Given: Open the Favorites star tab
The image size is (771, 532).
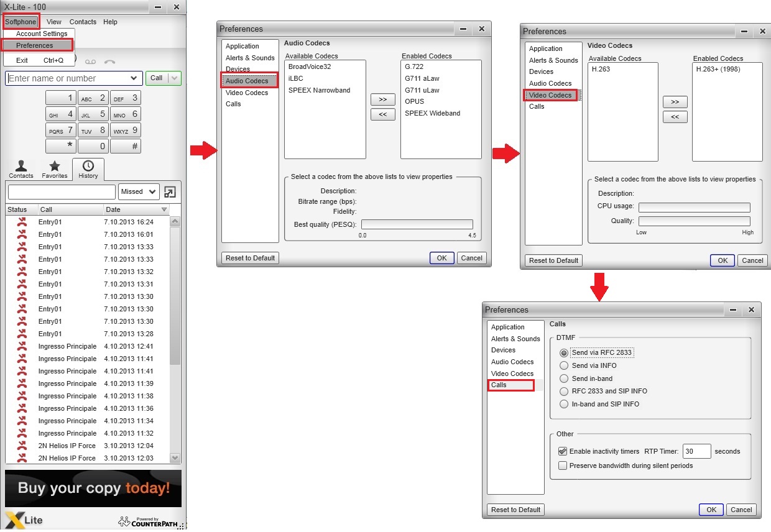Looking at the screenshot, I should 55,169.
